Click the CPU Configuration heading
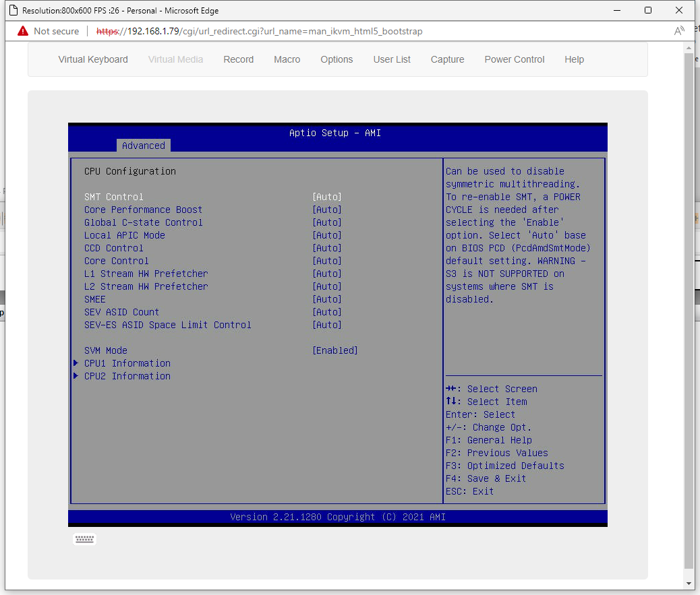This screenshot has width=700, height=595. click(x=130, y=171)
